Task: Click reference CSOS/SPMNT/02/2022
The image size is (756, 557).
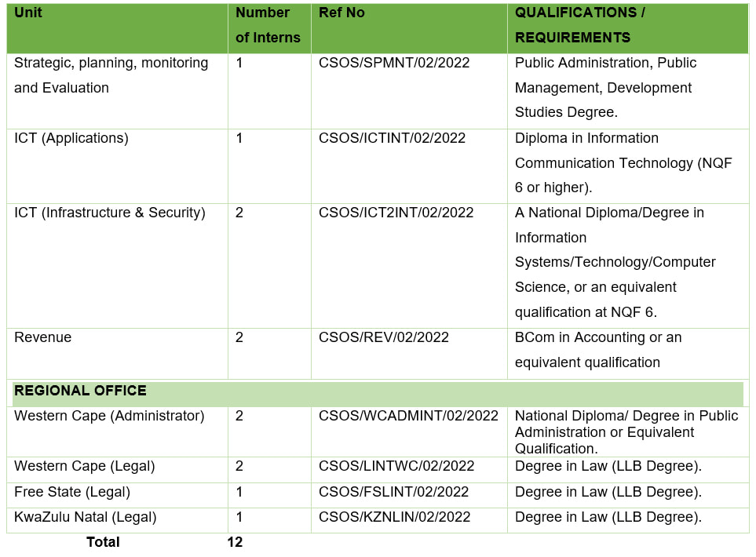Action: 393,63
